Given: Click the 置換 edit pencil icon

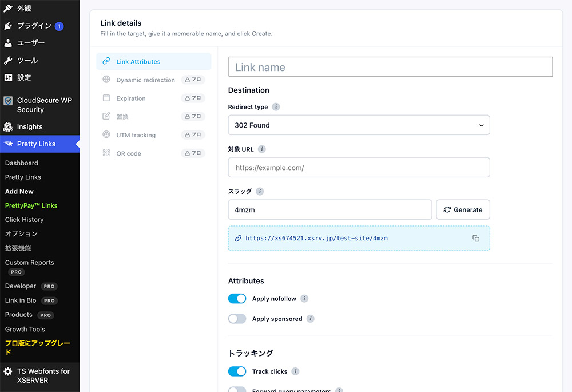Looking at the screenshot, I should click(x=106, y=116).
